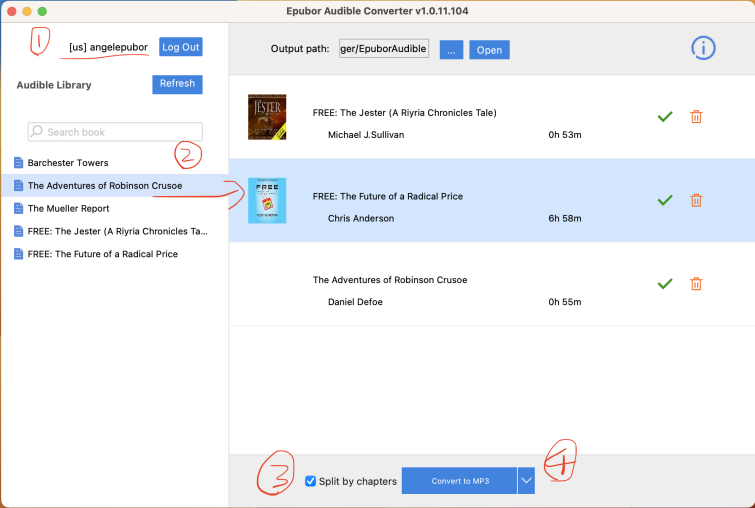Click file icon beside Radical Price library item
This screenshot has height=508, width=755.
pos(18,254)
